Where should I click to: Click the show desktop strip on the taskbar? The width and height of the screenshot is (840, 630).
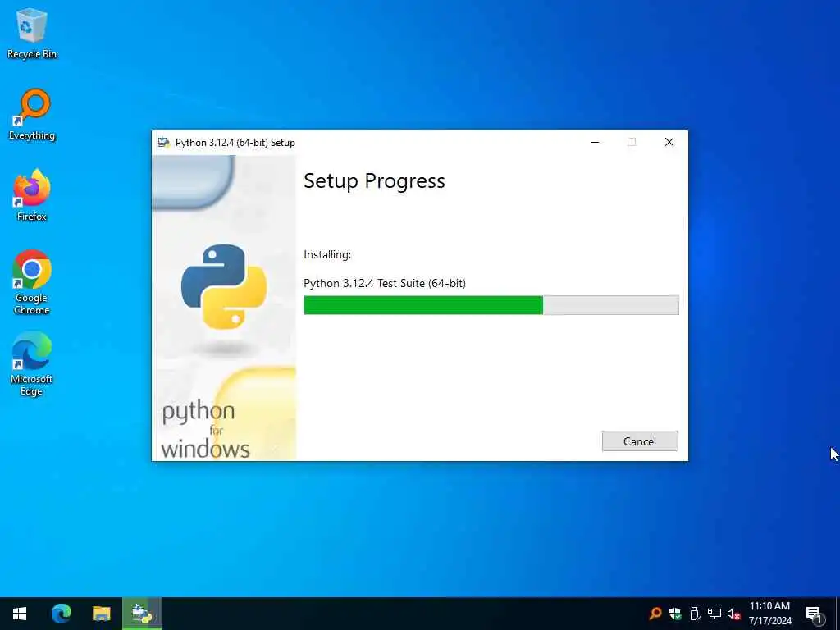838,614
